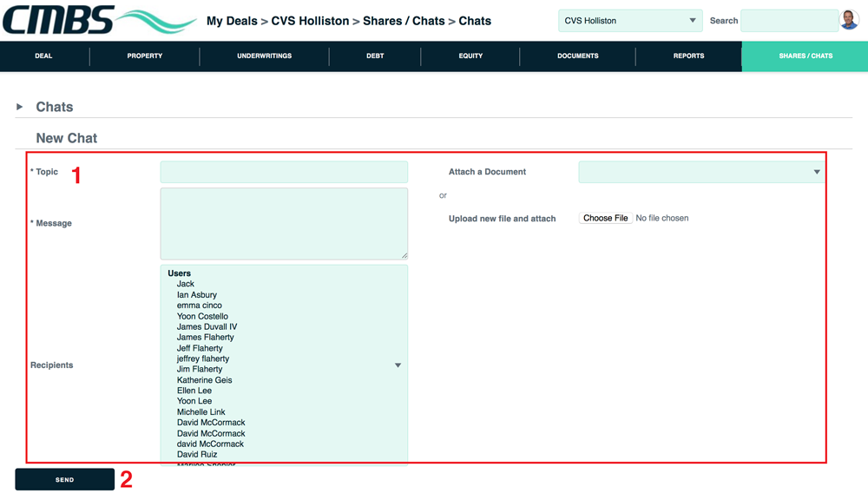Select James Flaherty from the users
Image resolution: width=868 pixels, height=500 pixels.
[x=206, y=337]
